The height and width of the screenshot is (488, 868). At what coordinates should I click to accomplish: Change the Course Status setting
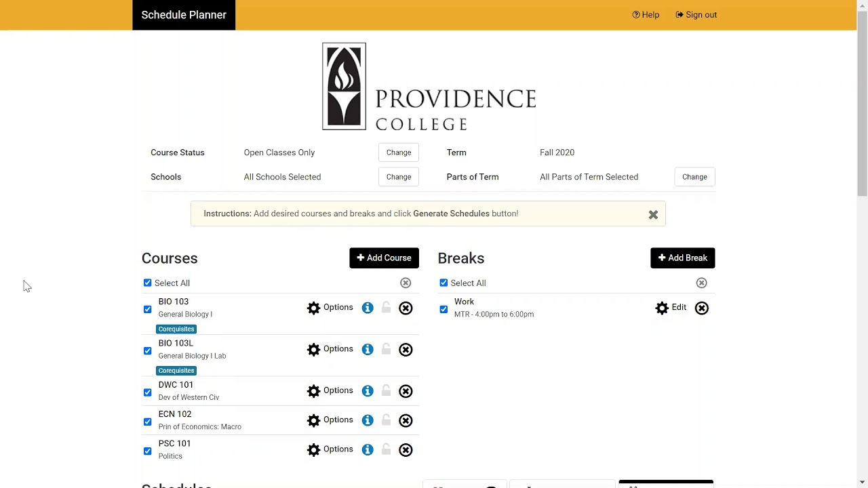(399, 152)
